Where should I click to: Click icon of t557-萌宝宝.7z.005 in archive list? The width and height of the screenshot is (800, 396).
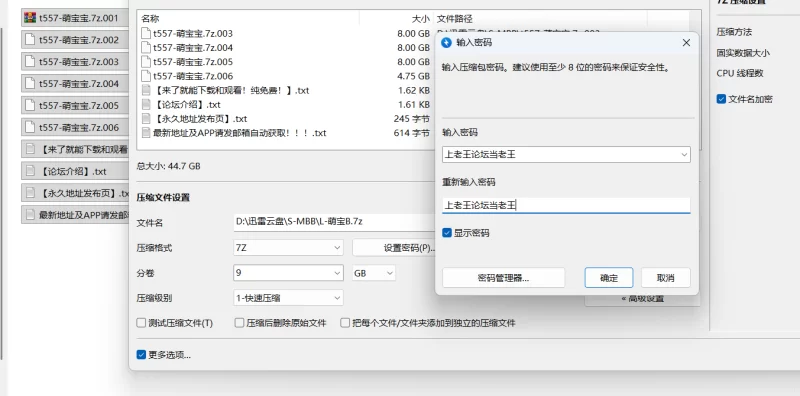click(x=146, y=62)
